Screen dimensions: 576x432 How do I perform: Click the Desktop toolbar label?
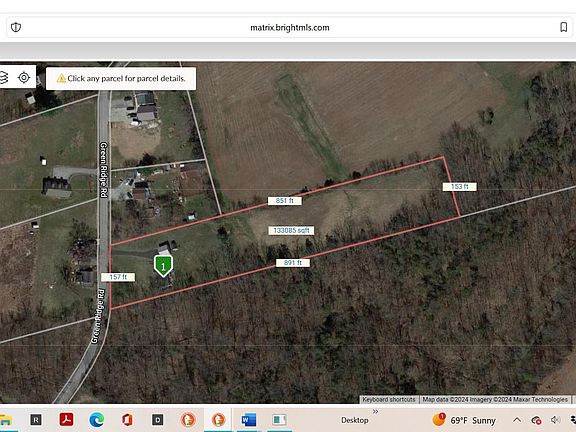354,420
